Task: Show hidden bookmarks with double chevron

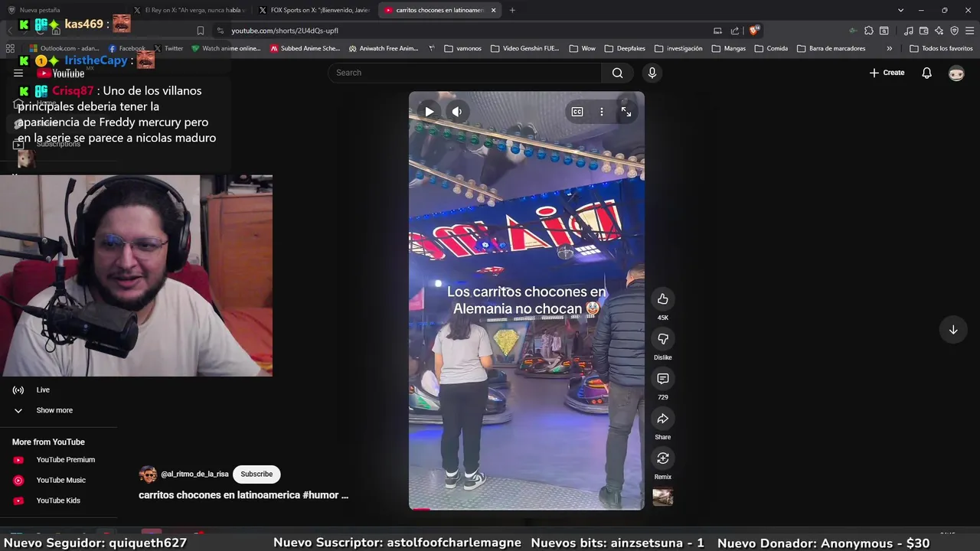Action: pos(889,48)
